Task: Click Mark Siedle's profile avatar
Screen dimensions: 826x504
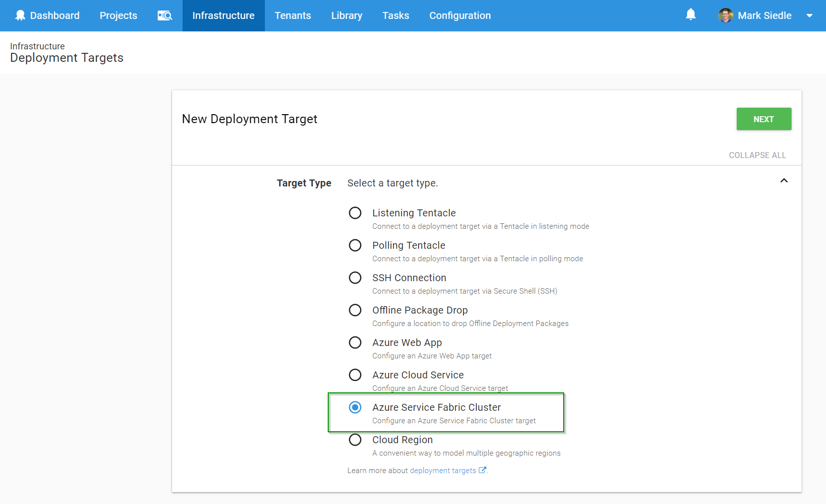Action: tap(726, 15)
